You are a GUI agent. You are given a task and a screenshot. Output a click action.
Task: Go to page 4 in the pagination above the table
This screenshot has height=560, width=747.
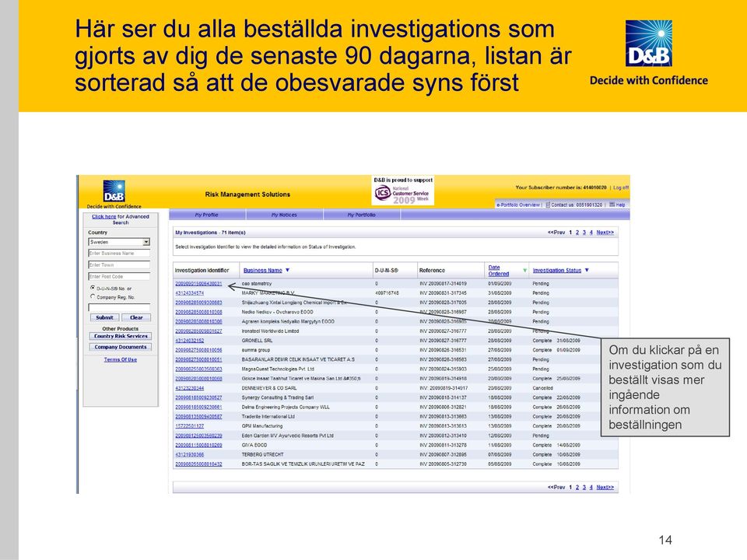(591, 233)
